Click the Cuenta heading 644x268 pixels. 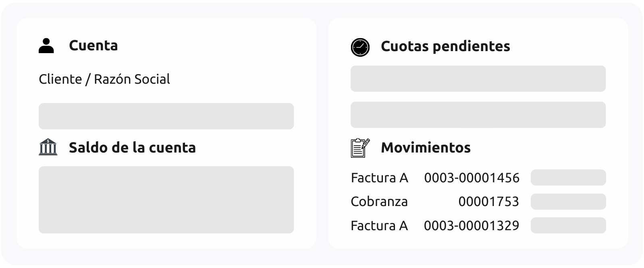93,46
